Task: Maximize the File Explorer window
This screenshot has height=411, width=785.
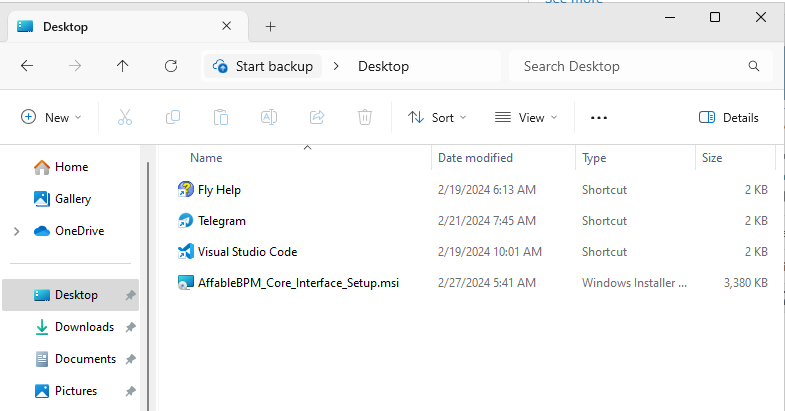Action: tap(715, 17)
